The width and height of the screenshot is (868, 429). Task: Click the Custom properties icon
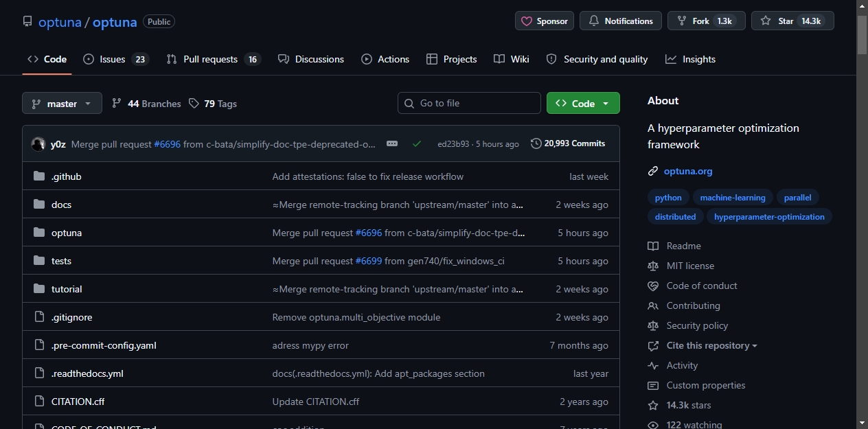point(653,385)
